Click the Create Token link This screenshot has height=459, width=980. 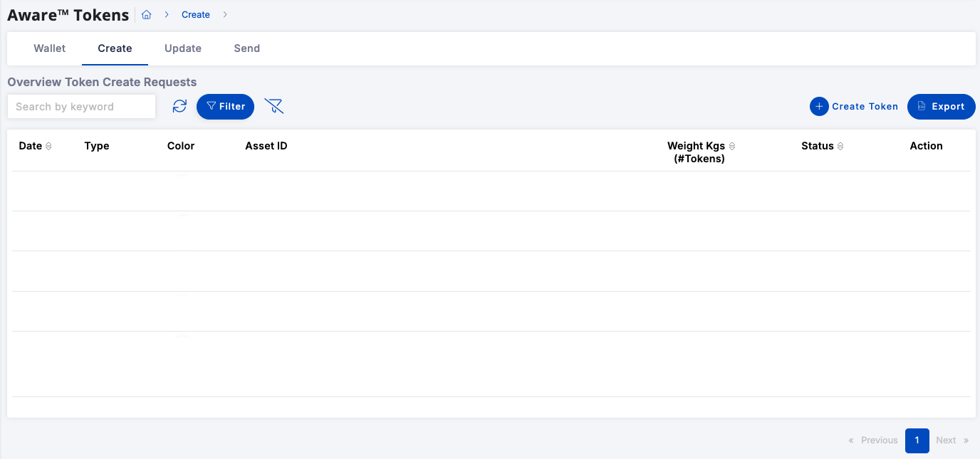point(865,106)
